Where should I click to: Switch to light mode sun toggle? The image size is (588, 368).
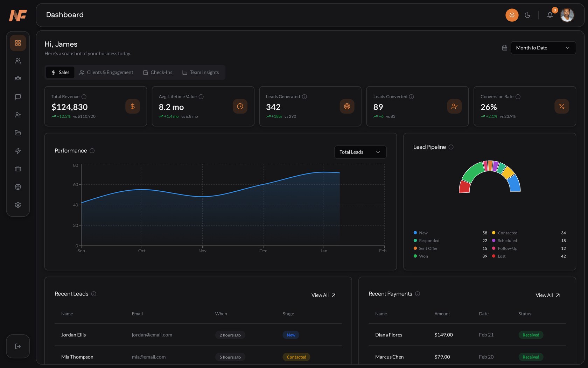[x=512, y=15]
